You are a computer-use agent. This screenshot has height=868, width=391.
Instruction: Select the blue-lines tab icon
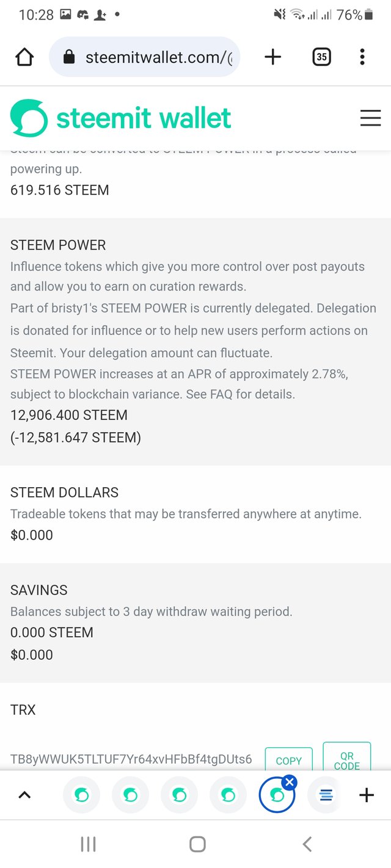click(326, 795)
